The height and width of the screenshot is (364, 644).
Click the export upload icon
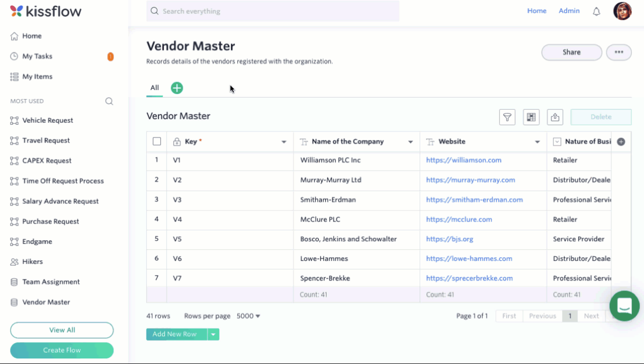555,117
